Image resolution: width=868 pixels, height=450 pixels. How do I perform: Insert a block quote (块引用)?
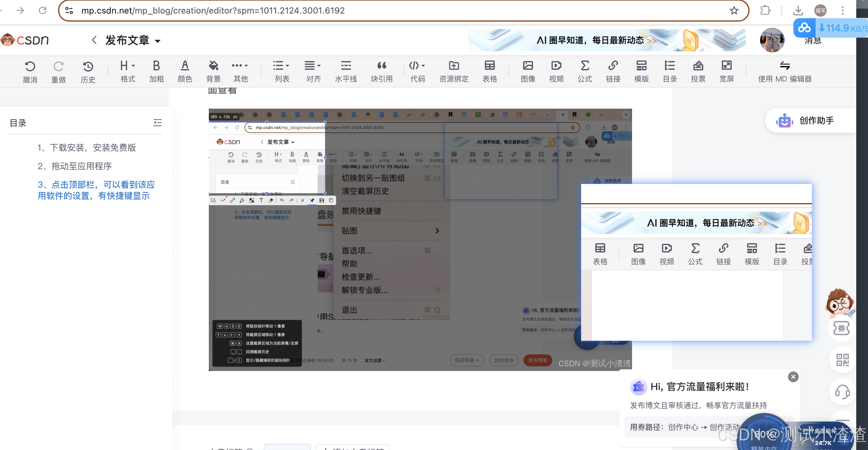[x=382, y=71]
